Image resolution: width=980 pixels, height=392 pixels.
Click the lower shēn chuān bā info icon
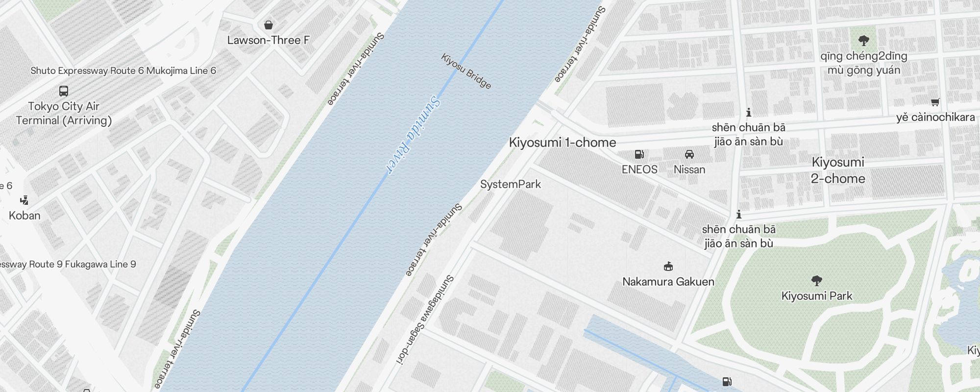coord(738,215)
